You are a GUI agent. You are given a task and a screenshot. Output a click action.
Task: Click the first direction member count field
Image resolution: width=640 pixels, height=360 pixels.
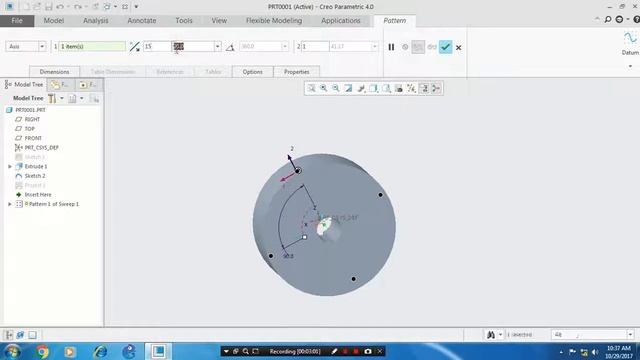(x=157, y=47)
